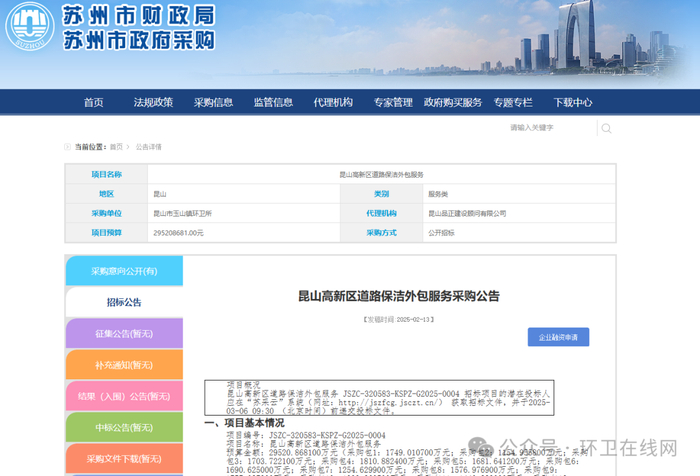Click the search magnifier icon
Screen dimensions: 700x476
(x=605, y=128)
